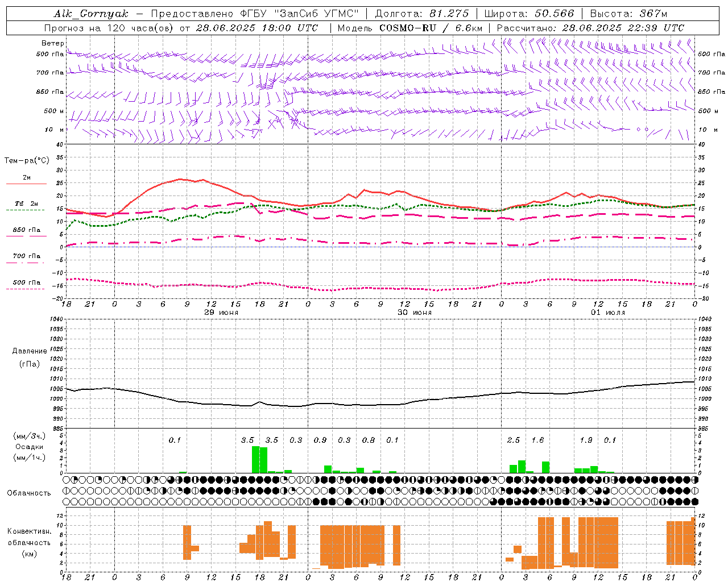Click the 'Тем-ра(°C)' axis label
The height and width of the screenshot is (582, 728).
pyautogui.click(x=27, y=161)
